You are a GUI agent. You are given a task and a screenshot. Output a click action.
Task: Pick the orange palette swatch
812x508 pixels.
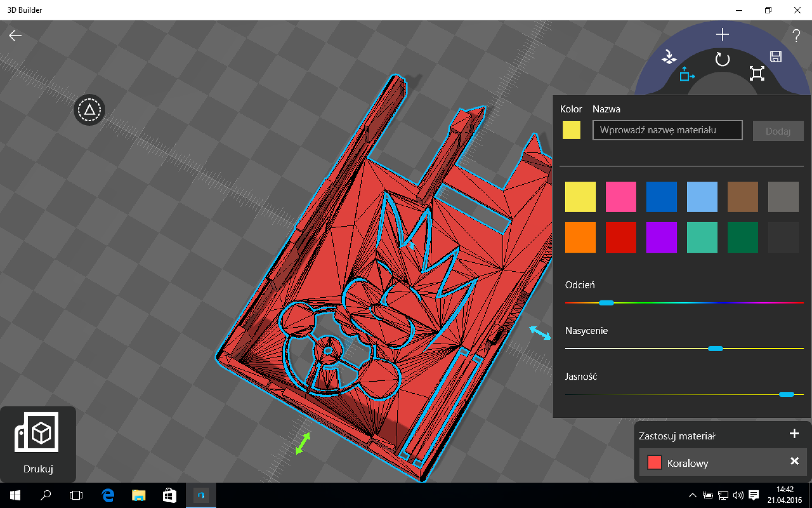(x=580, y=237)
